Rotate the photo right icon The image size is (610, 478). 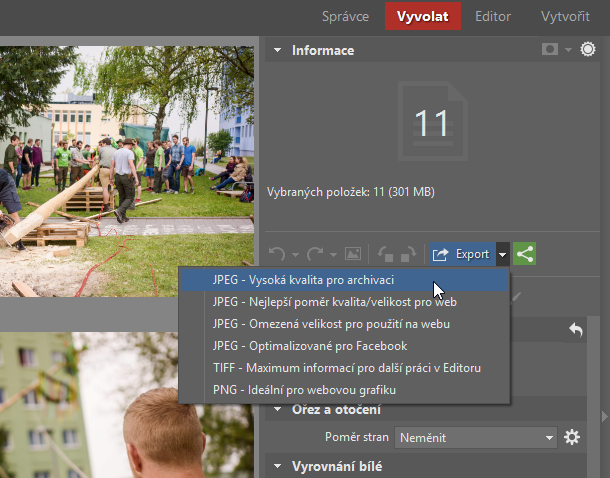[408, 254]
